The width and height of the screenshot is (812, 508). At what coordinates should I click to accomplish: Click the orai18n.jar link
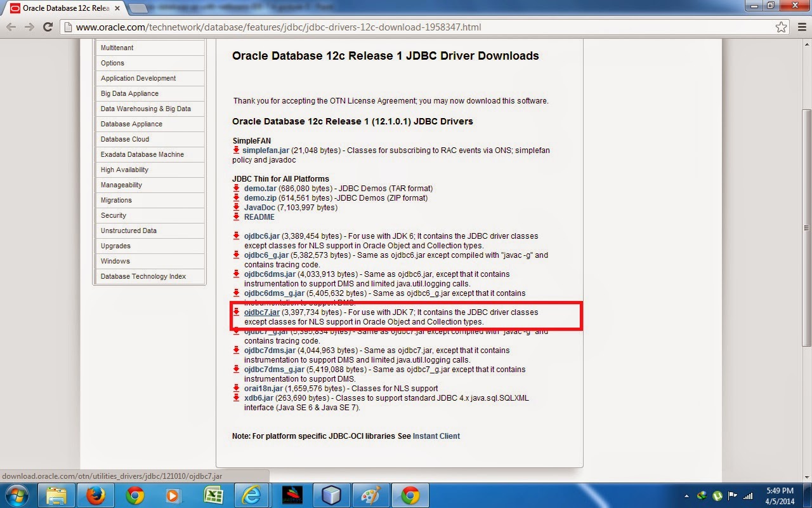pyautogui.click(x=263, y=389)
